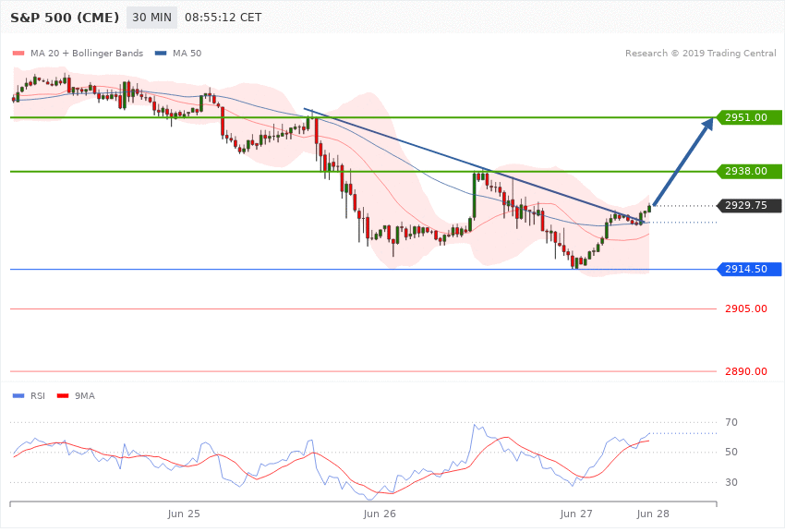785x532 pixels.
Task: Click the RSI 50 axis level label
Action: 731,452
